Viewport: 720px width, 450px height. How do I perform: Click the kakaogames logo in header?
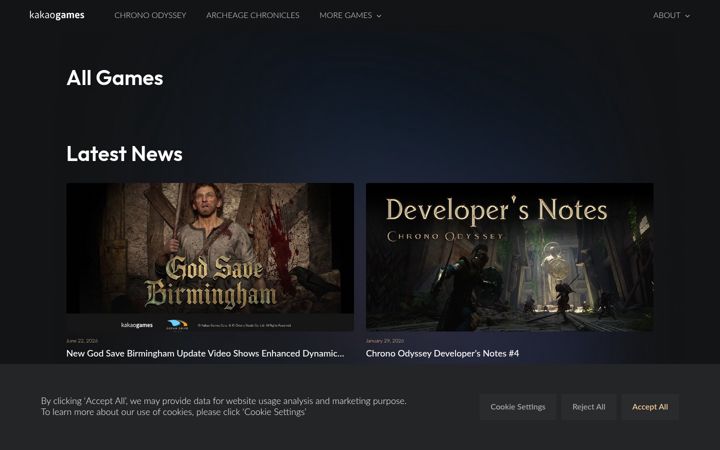click(x=56, y=15)
